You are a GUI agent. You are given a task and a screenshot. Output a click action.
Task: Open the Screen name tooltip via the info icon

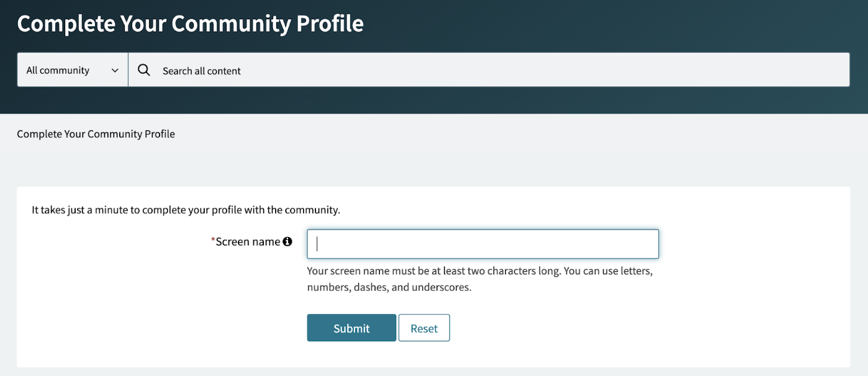click(287, 241)
